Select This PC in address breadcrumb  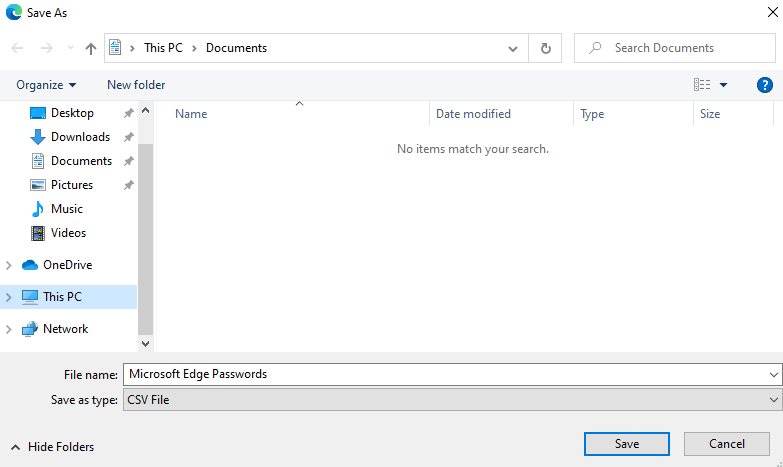163,48
